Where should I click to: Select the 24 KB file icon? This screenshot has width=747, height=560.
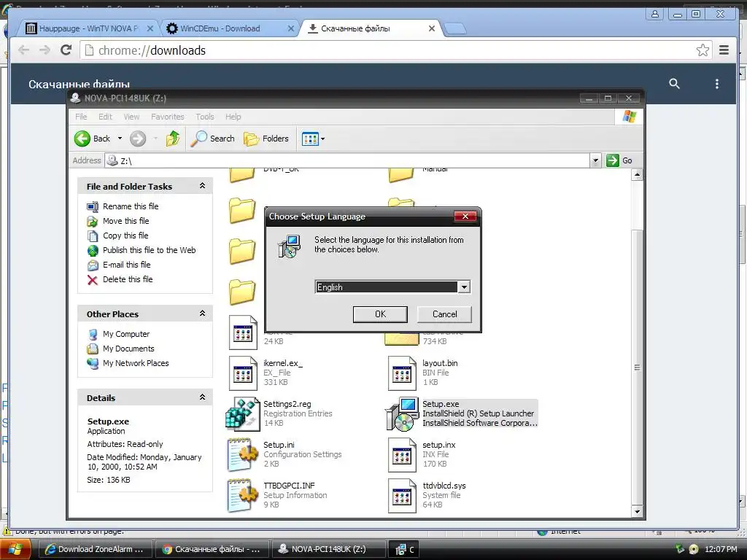tap(242, 332)
